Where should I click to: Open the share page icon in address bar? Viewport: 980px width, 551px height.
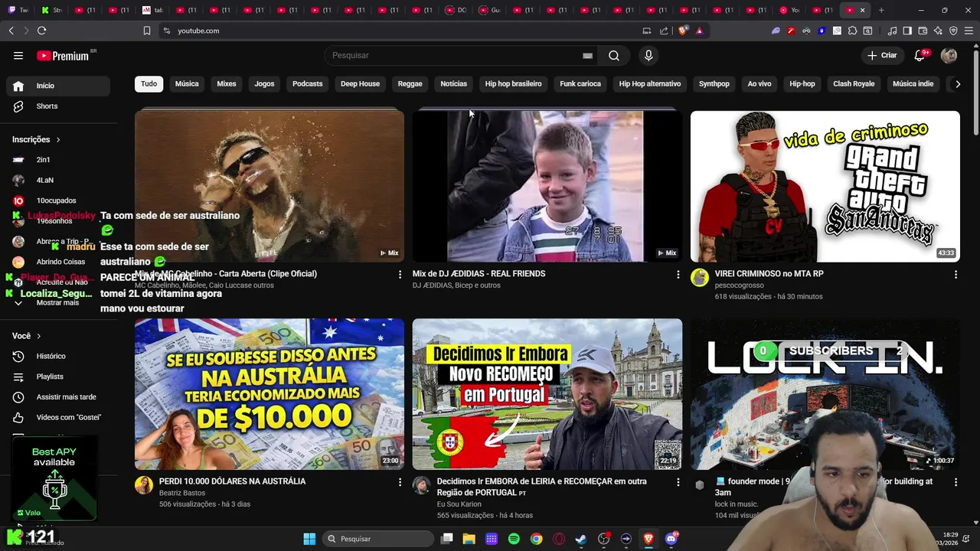[664, 31]
